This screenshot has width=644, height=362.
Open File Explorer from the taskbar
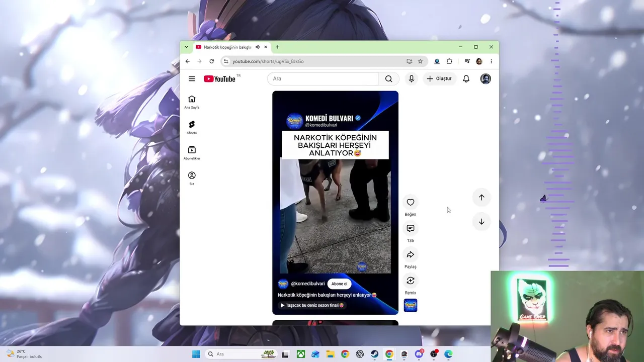point(330,354)
